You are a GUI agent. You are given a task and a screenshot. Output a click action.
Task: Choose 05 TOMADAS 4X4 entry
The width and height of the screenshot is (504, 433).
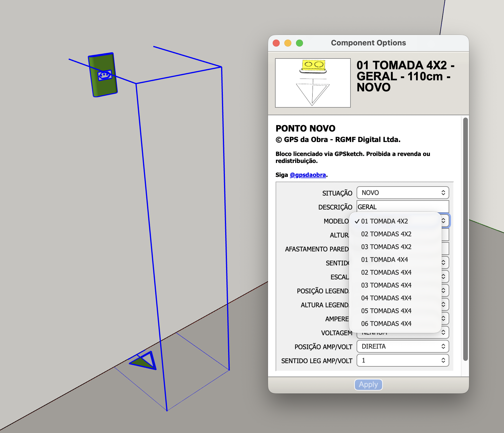pos(395,311)
